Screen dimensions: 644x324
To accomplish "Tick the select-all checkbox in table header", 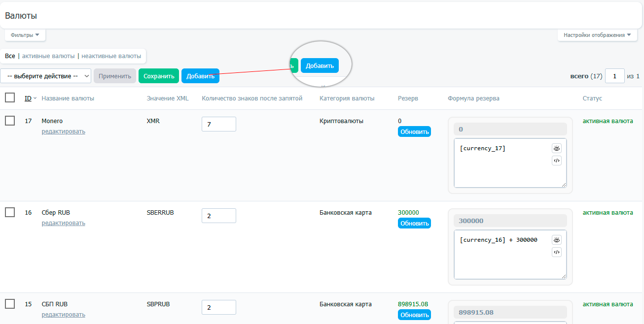I will click(x=10, y=97).
